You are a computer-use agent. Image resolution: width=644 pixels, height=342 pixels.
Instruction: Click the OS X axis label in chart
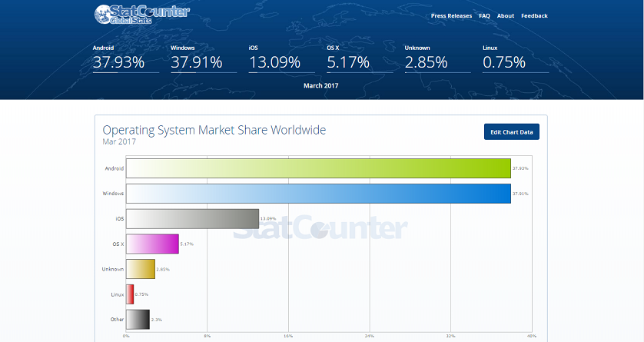(x=118, y=244)
